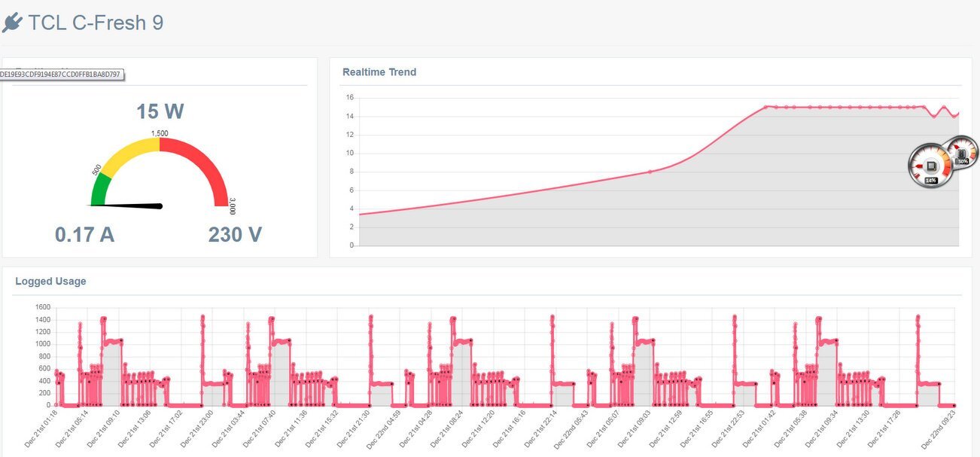
Task: Click the 500 label on the gauge
Action: (97, 169)
